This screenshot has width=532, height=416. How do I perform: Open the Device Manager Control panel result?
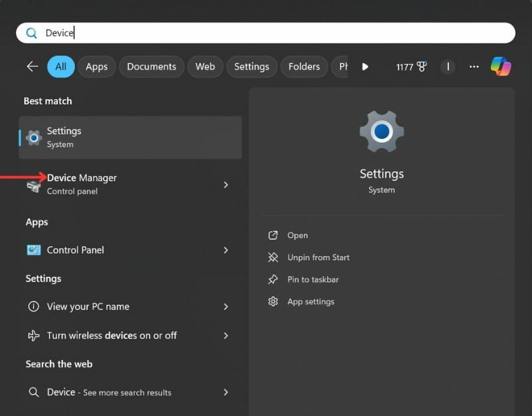pyautogui.click(x=130, y=184)
